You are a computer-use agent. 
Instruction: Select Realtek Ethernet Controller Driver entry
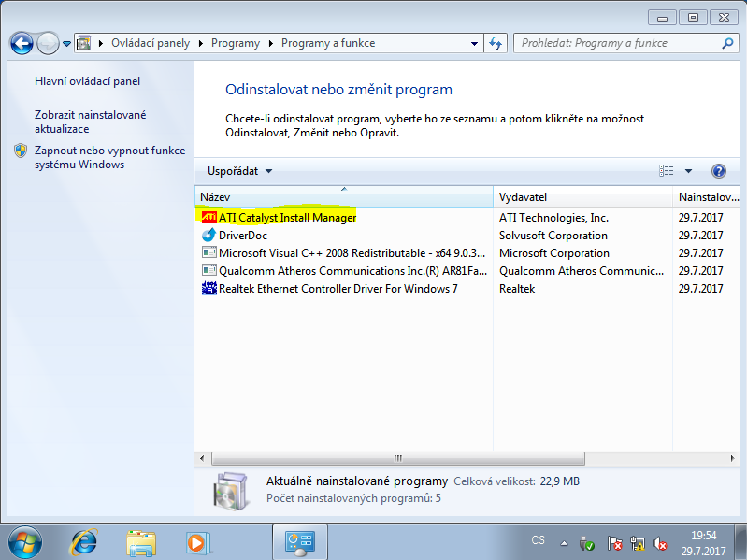(467, 289)
